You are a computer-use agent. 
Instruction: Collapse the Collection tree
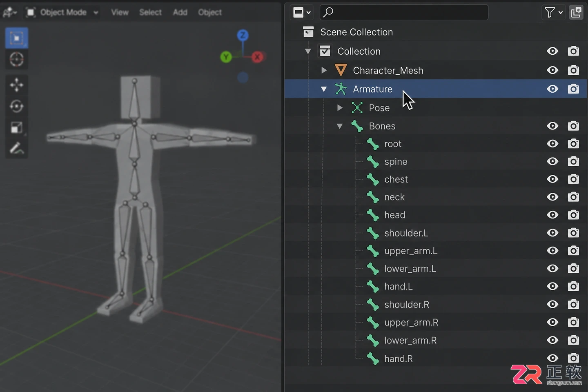pos(308,51)
